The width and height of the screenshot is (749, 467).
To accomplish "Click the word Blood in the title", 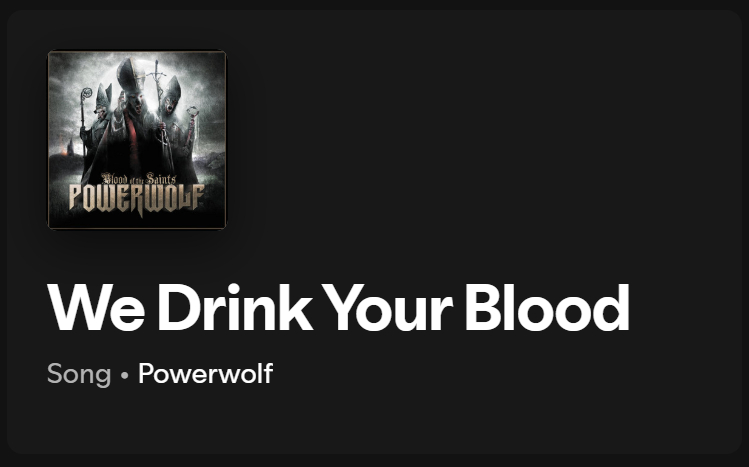I will tap(547, 308).
